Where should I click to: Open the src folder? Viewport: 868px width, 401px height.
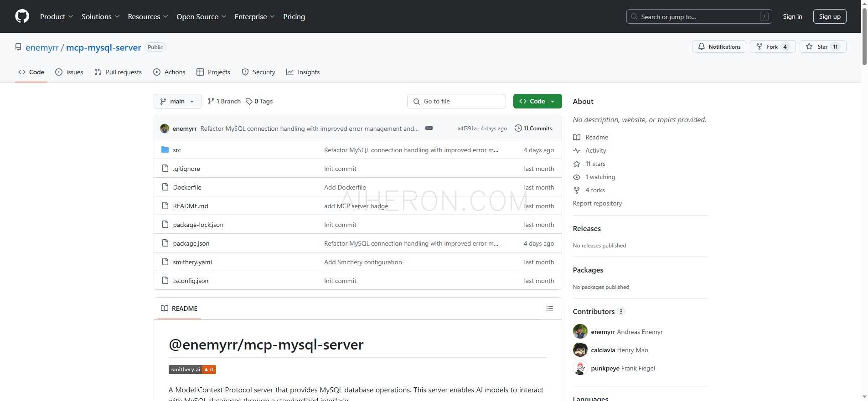click(x=177, y=150)
